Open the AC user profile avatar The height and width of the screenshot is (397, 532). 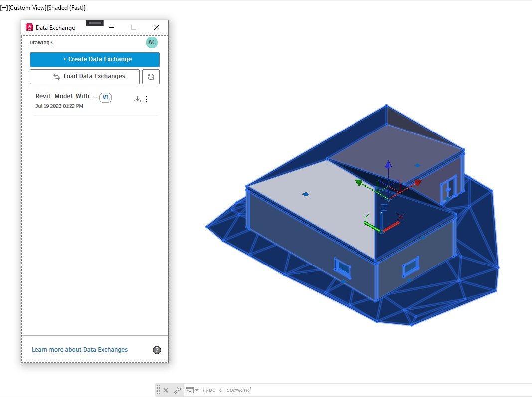(152, 42)
